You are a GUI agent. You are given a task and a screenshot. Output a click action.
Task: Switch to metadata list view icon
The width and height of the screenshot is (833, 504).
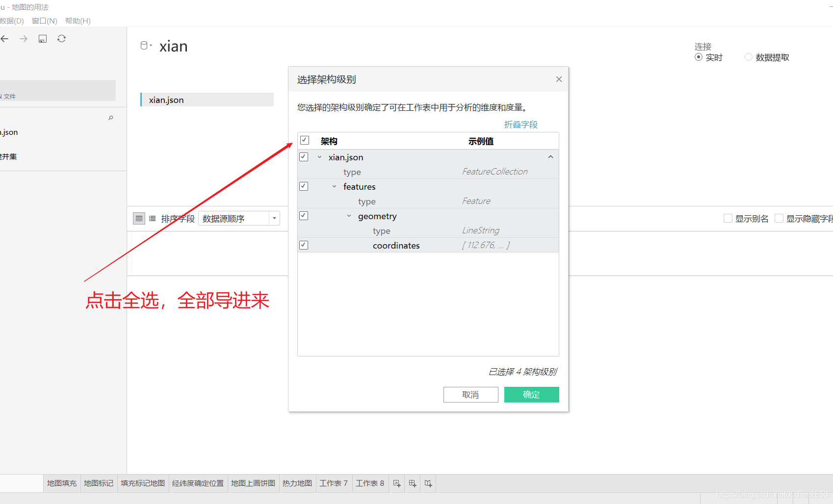click(153, 219)
